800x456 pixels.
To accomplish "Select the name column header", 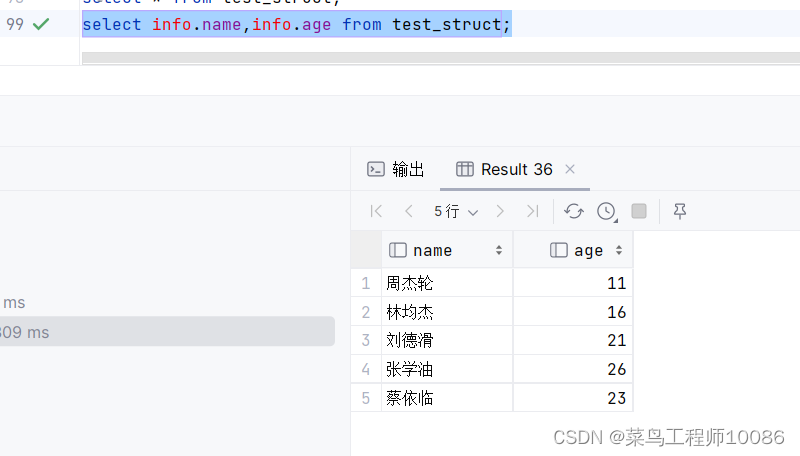I will (x=447, y=250).
